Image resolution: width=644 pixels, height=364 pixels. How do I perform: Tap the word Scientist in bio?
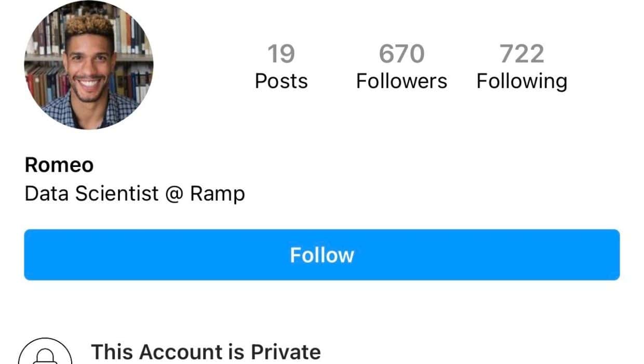click(x=117, y=194)
